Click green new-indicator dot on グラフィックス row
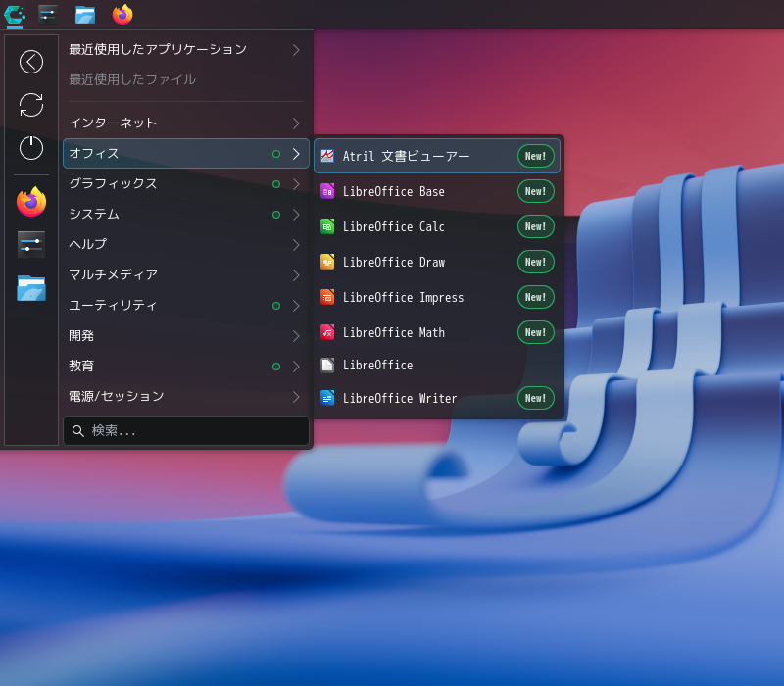The height and width of the screenshot is (686, 784). click(276, 184)
